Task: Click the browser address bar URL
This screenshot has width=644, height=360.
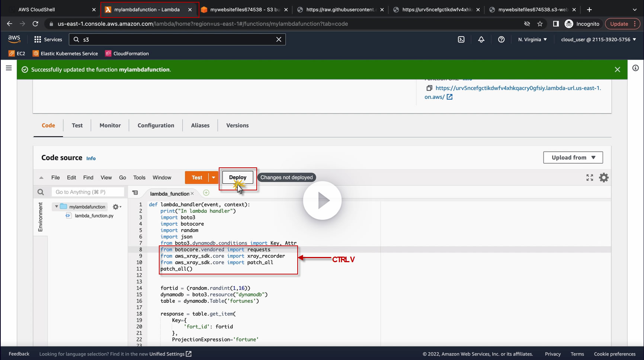Action: click(203, 24)
